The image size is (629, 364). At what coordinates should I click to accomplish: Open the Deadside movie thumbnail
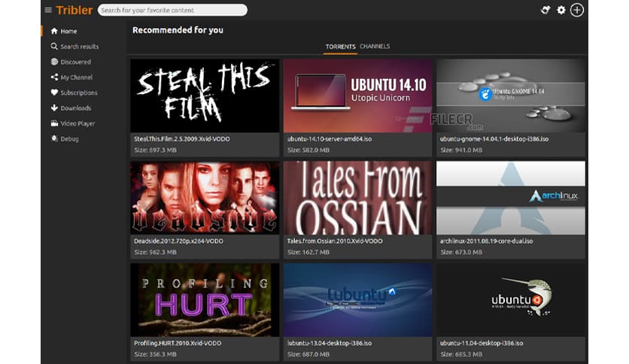click(205, 198)
